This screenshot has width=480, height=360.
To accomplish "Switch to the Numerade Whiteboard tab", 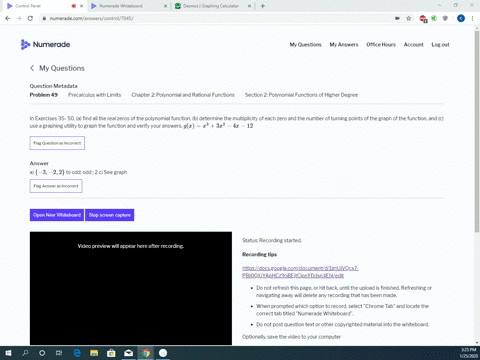I will tap(128, 6).
